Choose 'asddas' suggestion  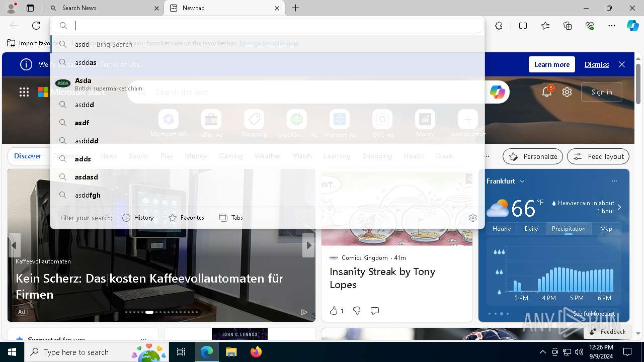click(268, 62)
